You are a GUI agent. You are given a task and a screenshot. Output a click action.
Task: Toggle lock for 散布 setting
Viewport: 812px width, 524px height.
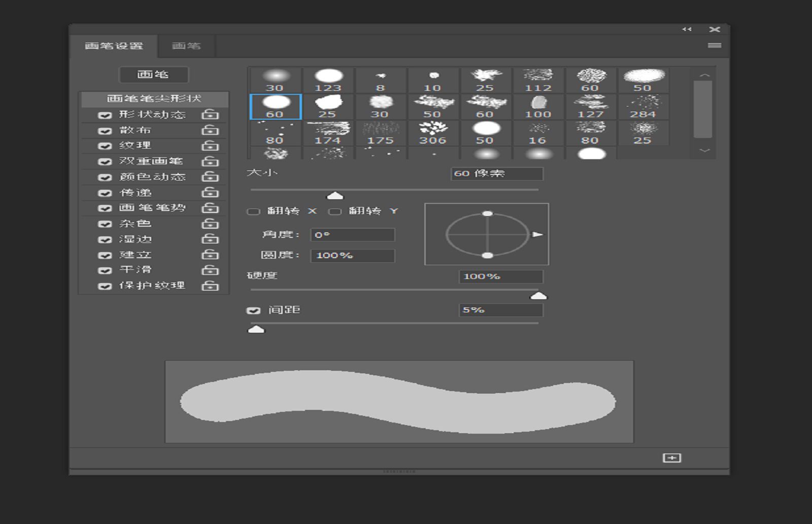click(x=210, y=130)
